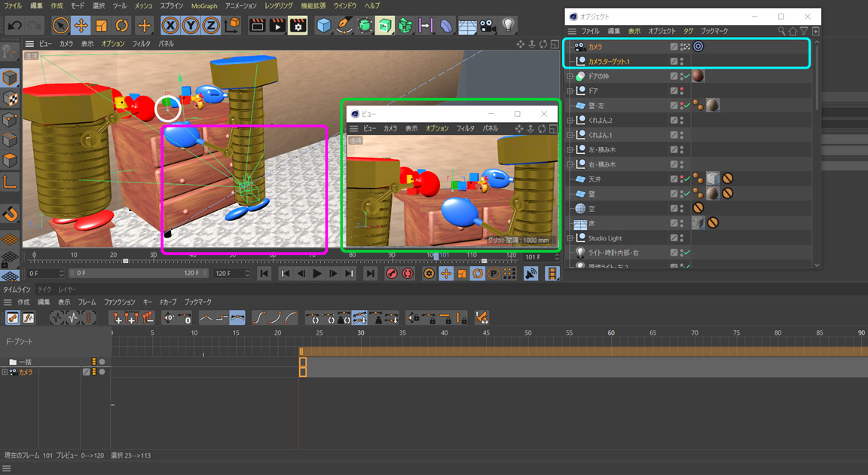Screen dimensions: 868x475
Task: Toggle the X axis lock
Action: coord(171,26)
